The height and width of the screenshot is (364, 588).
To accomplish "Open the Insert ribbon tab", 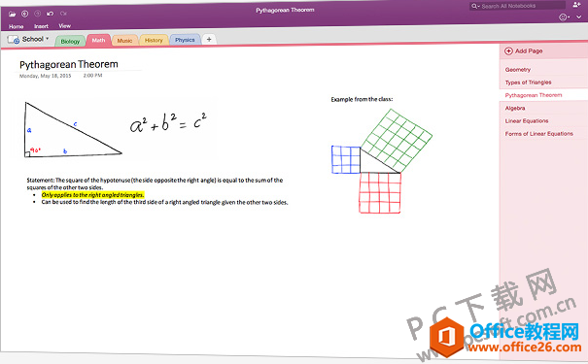I will point(41,26).
